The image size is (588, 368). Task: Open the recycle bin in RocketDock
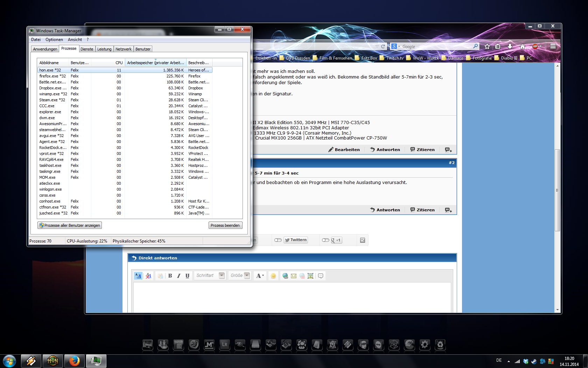[440, 345]
